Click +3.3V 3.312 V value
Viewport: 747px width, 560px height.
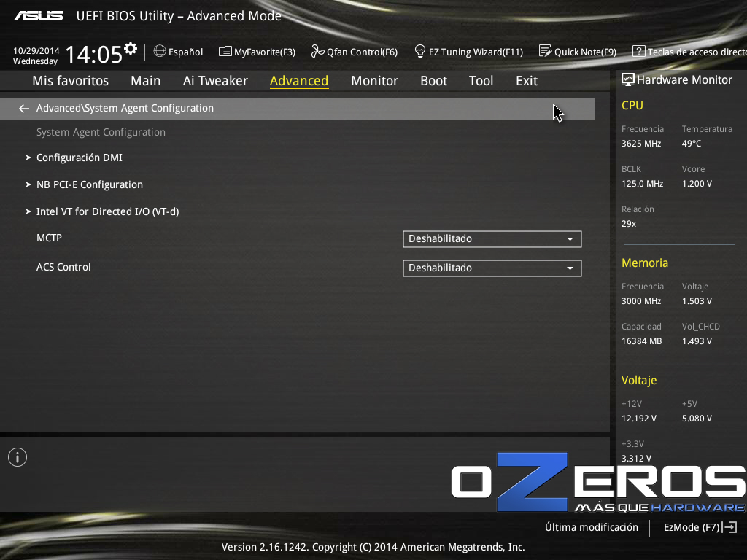point(636,458)
